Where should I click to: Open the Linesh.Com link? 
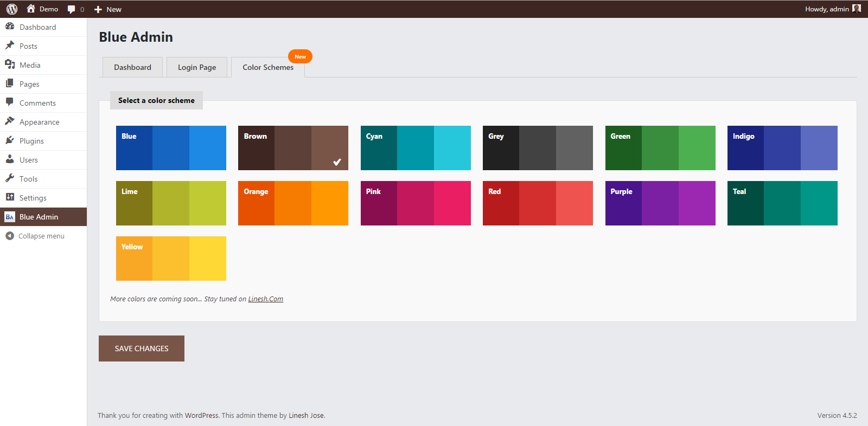265,299
